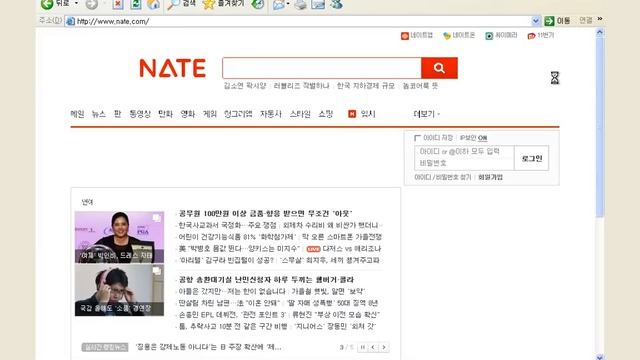Image resolution: width=640 pixels, height=360 pixels.
Task: Open the 쇼핑 nav tab
Action: click(326, 114)
